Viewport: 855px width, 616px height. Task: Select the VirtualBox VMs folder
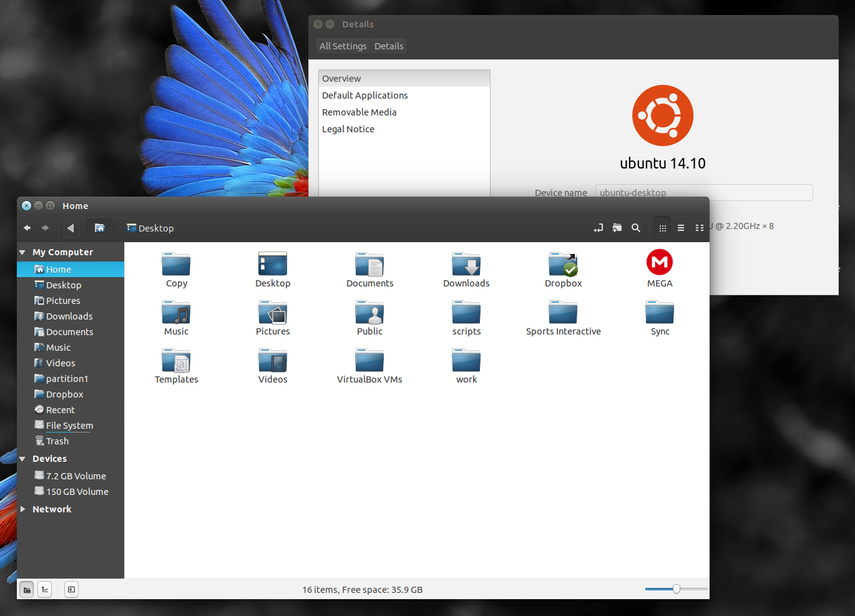click(x=369, y=360)
